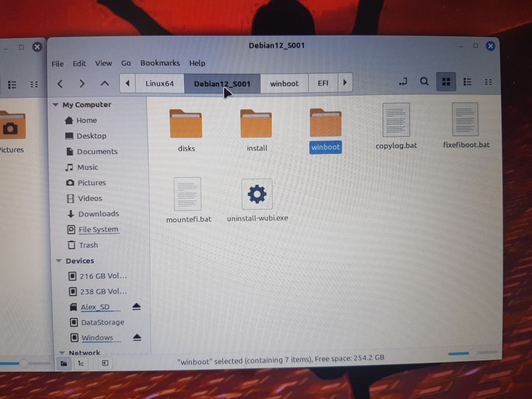Open the View menu

[x=103, y=63]
